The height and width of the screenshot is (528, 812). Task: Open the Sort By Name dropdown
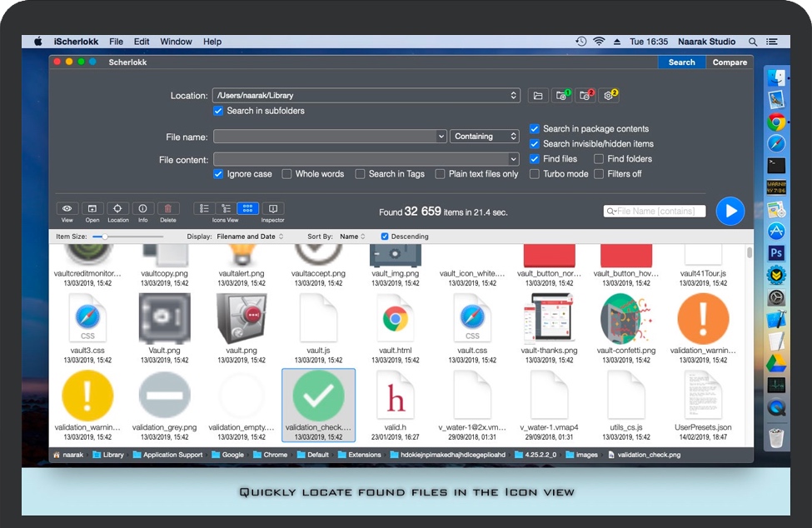pyautogui.click(x=352, y=237)
